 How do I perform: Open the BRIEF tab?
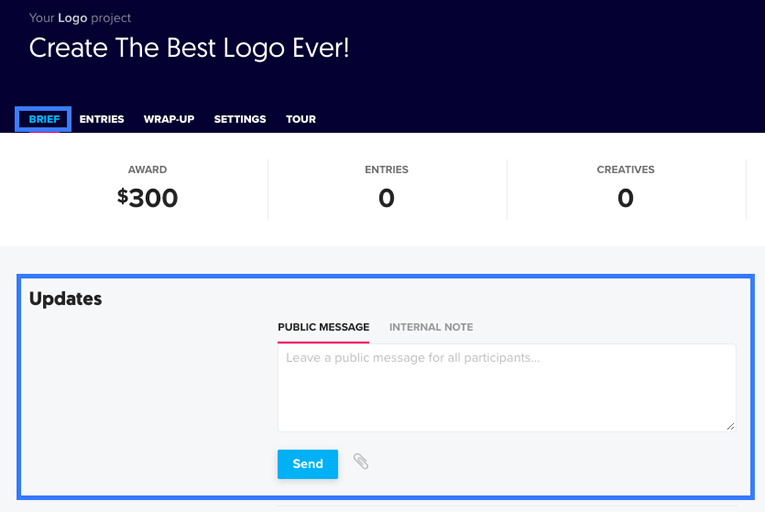point(44,119)
